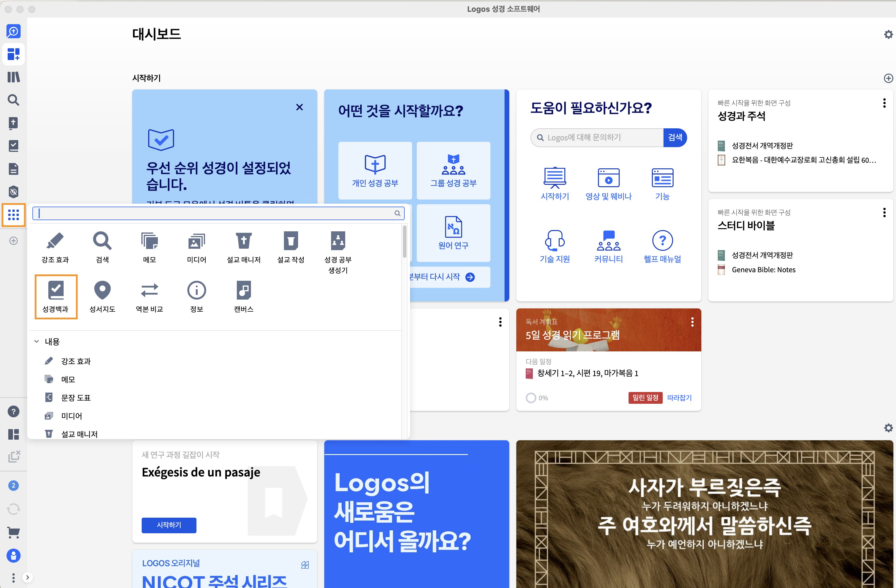896x588 pixels.
Task: Collapse the 내용 section
Action: pyautogui.click(x=37, y=341)
